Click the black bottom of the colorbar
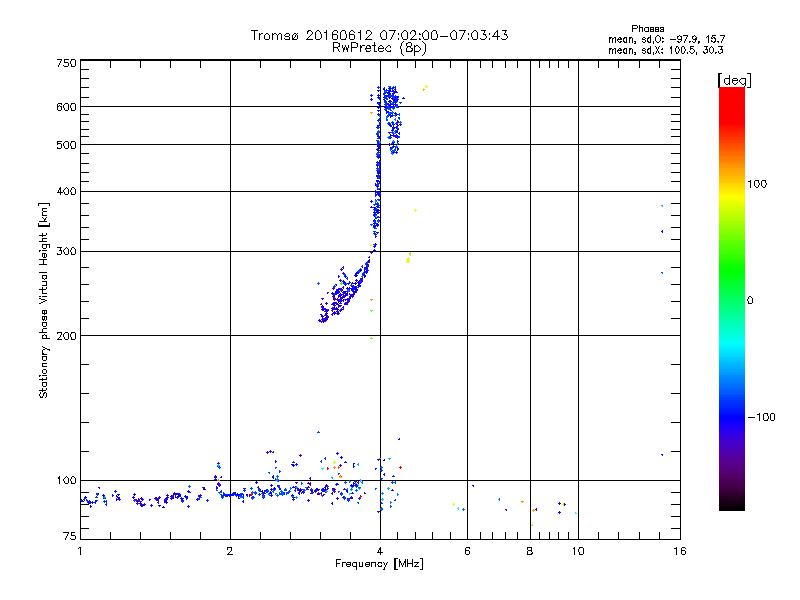Image resolution: width=800 pixels, height=600 pixels. click(x=732, y=503)
